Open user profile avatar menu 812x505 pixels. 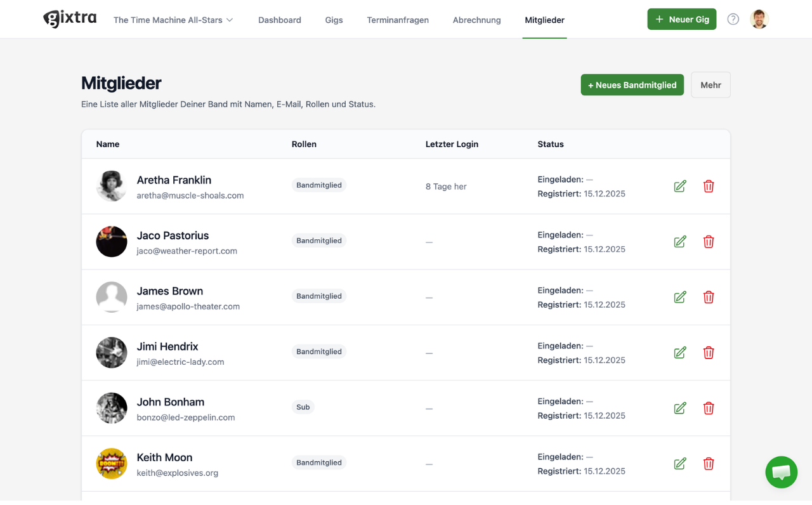[759, 19]
